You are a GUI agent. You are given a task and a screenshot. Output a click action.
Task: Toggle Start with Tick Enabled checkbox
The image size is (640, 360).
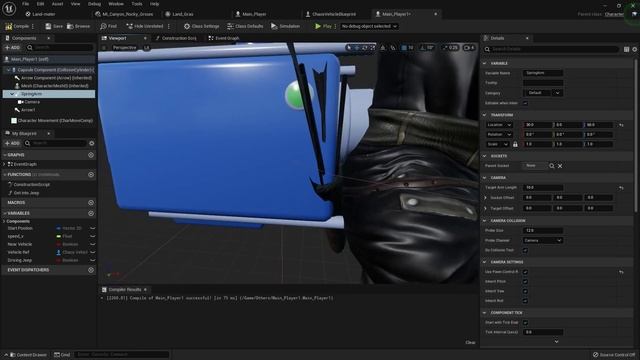click(525, 322)
